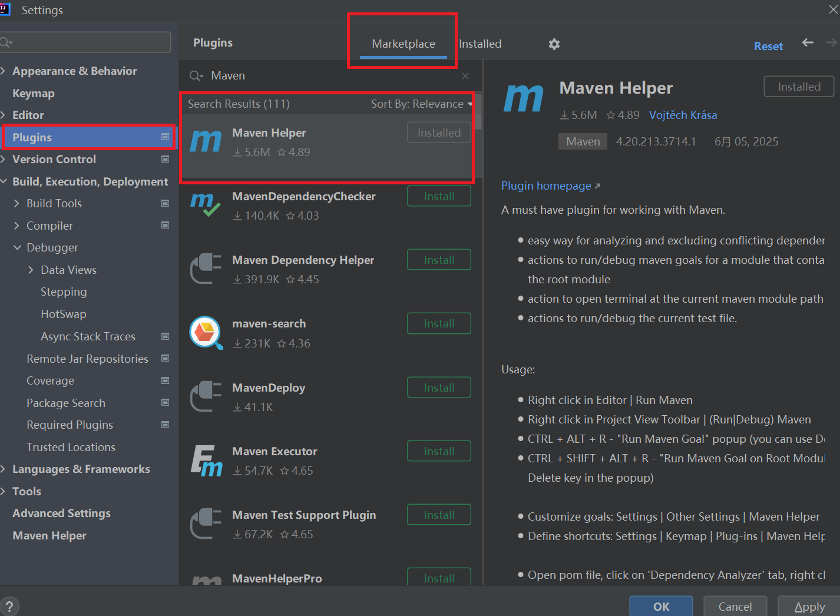Expand the Build Tools node
Image resolution: width=840 pixels, height=616 pixels.
click(x=16, y=203)
